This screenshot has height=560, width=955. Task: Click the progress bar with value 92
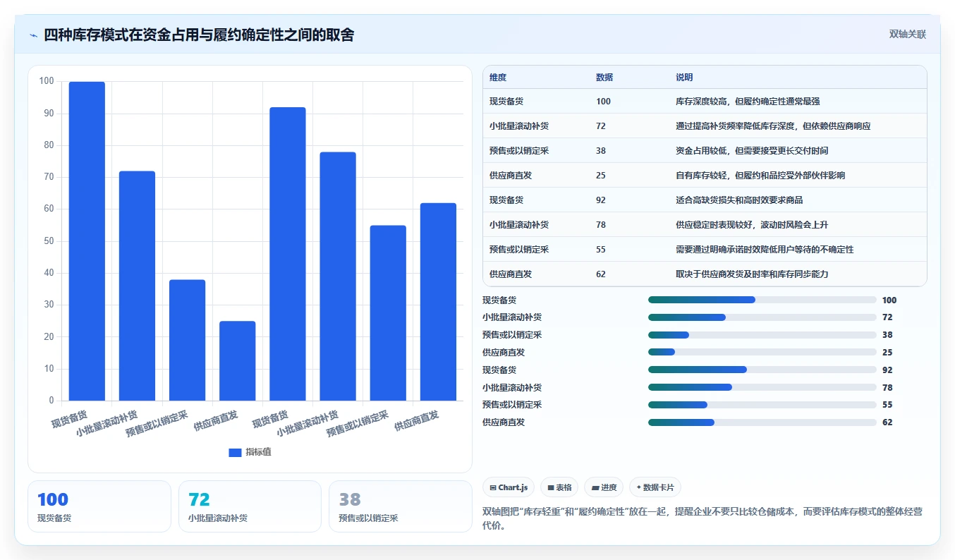point(762,370)
